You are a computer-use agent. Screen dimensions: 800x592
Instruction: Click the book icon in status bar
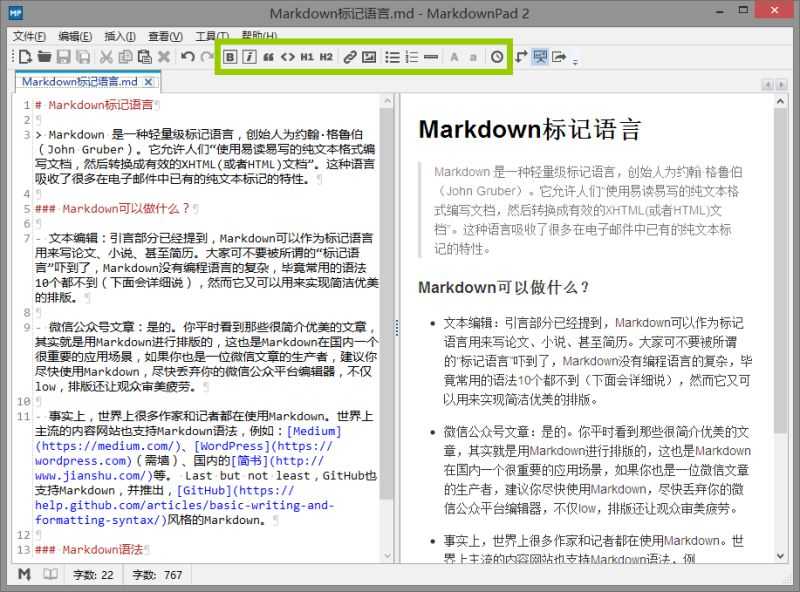coord(50,575)
